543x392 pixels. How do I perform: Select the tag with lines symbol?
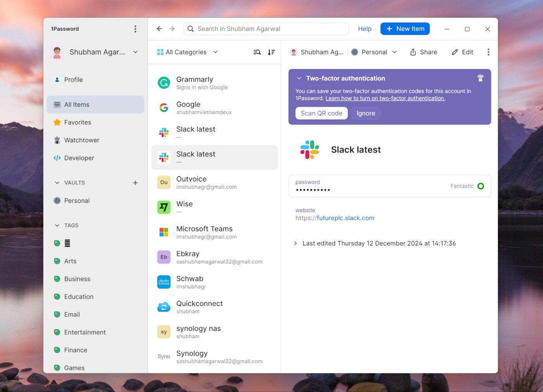click(x=95, y=243)
